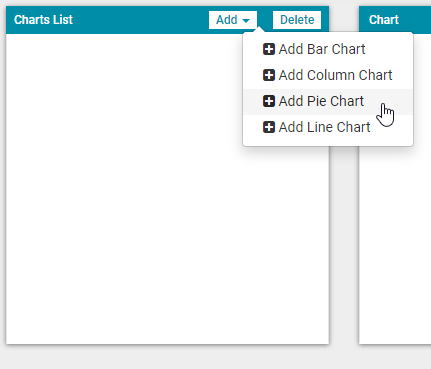The width and height of the screenshot is (431, 369).
Task: Click the caret arrow on the Add button
Action: coord(246,21)
